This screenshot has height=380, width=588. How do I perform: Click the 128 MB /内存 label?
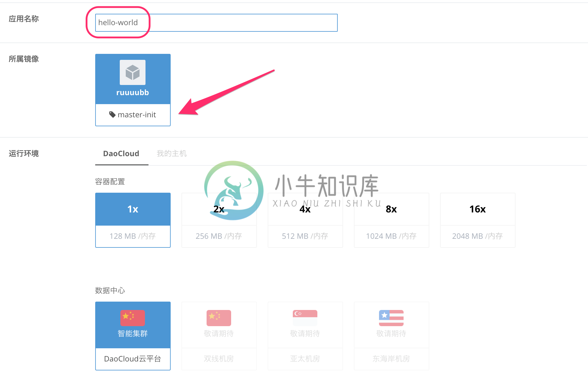pos(133,236)
